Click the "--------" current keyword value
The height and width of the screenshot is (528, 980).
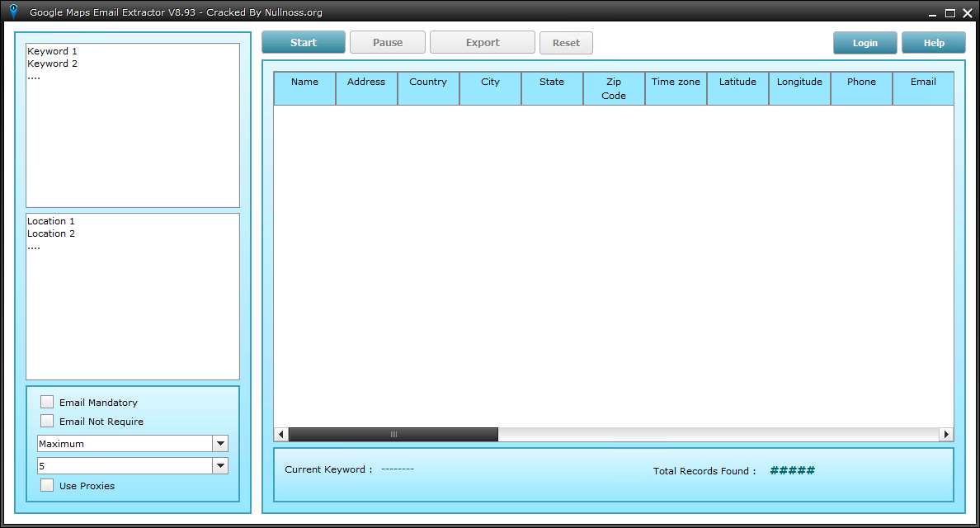coord(398,469)
